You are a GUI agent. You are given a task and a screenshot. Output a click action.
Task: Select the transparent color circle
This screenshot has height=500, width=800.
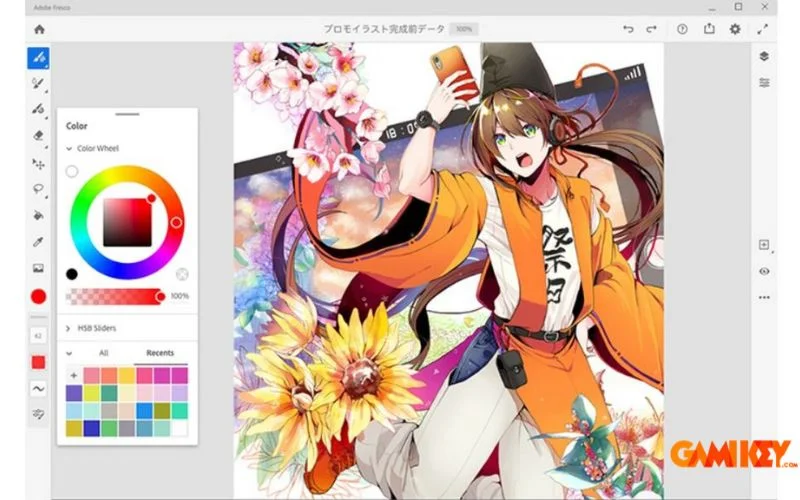point(72,172)
